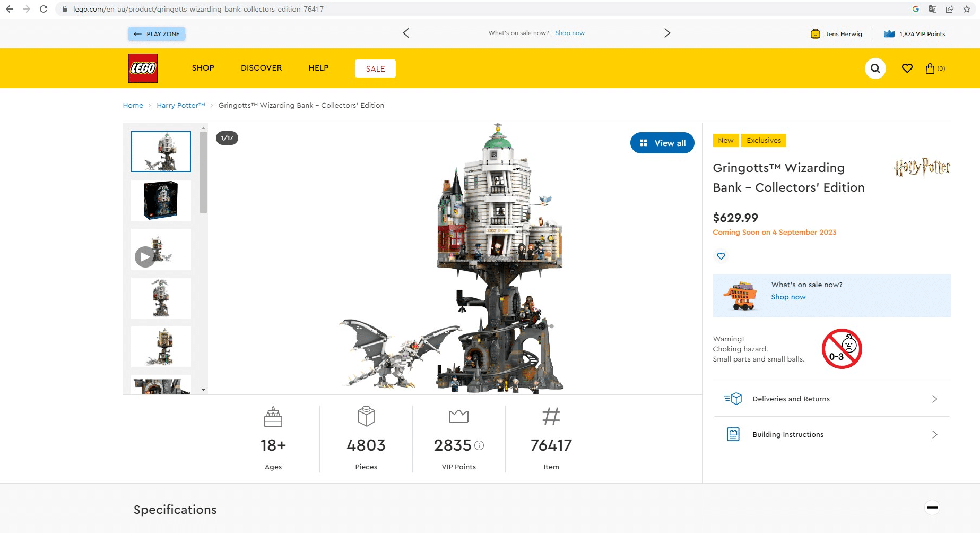Open the SALE section
Image resolution: width=980 pixels, height=533 pixels.
pos(375,68)
